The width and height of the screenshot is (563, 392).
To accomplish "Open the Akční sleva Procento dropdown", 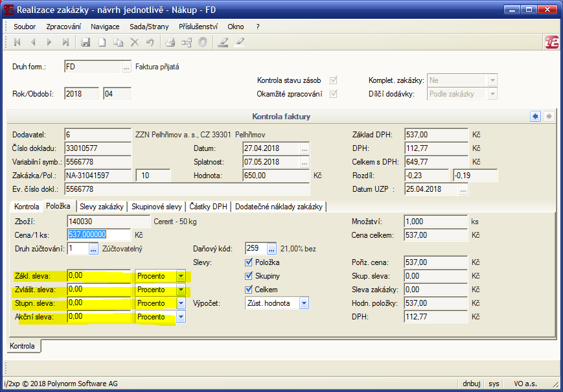I will pos(181,317).
